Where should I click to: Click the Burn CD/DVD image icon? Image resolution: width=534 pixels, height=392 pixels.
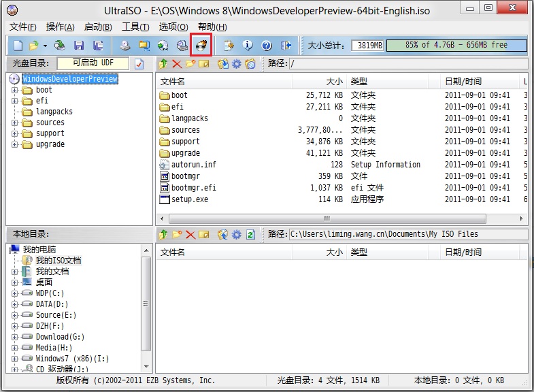point(201,46)
